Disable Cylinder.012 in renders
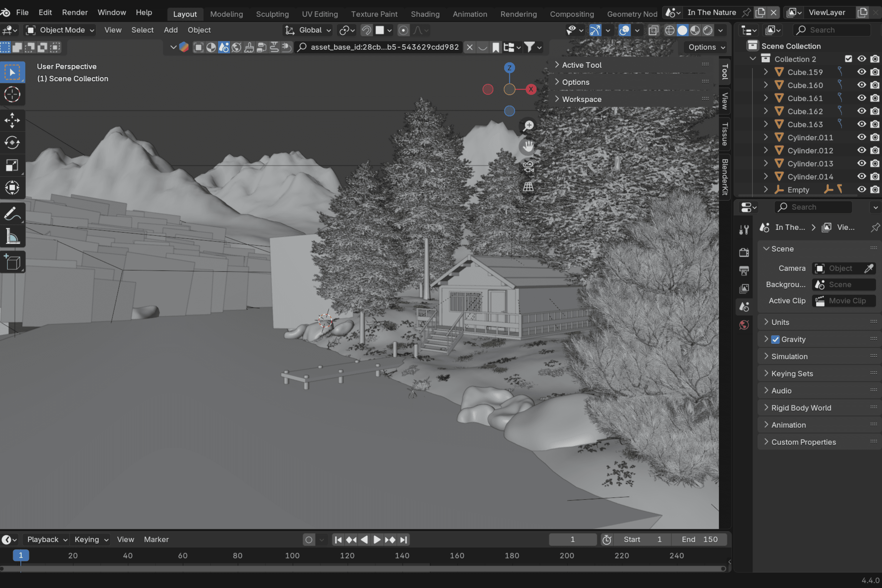The width and height of the screenshot is (882, 588). click(874, 150)
